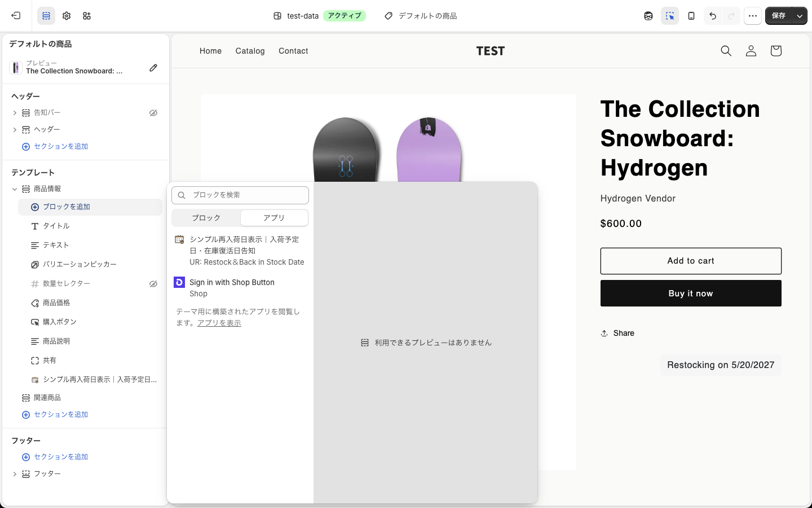This screenshot has height=508, width=812.
Task: Click セクションを追加 under ヘッダー
Action: (55, 146)
